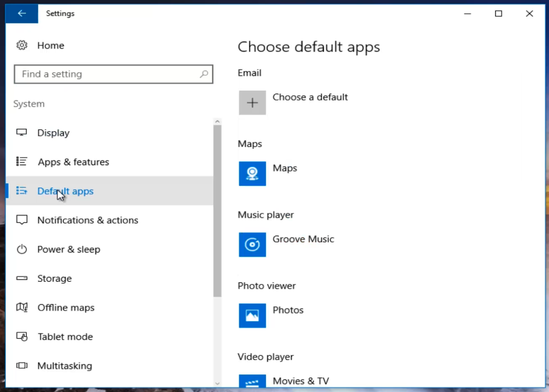
Task: Click the sidebar scrollbar thumb
Action: pyautogui.click(x=217, y=211)
